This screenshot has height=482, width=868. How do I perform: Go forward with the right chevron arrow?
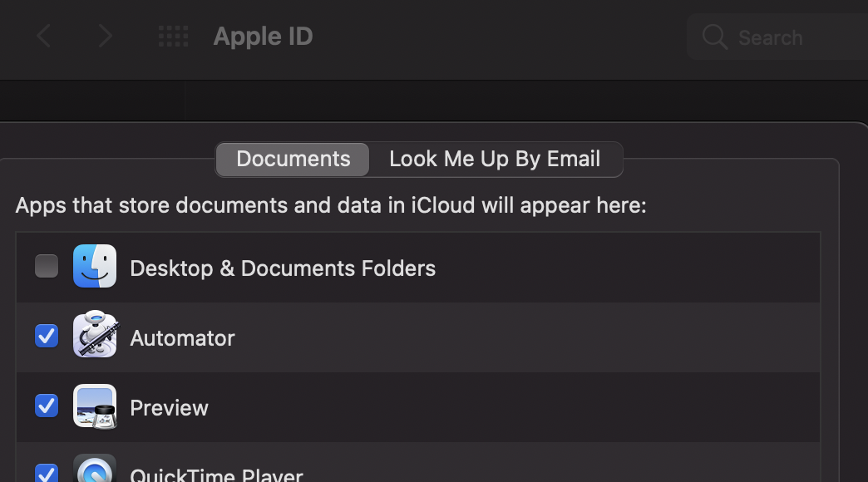[x=106, y=36]
